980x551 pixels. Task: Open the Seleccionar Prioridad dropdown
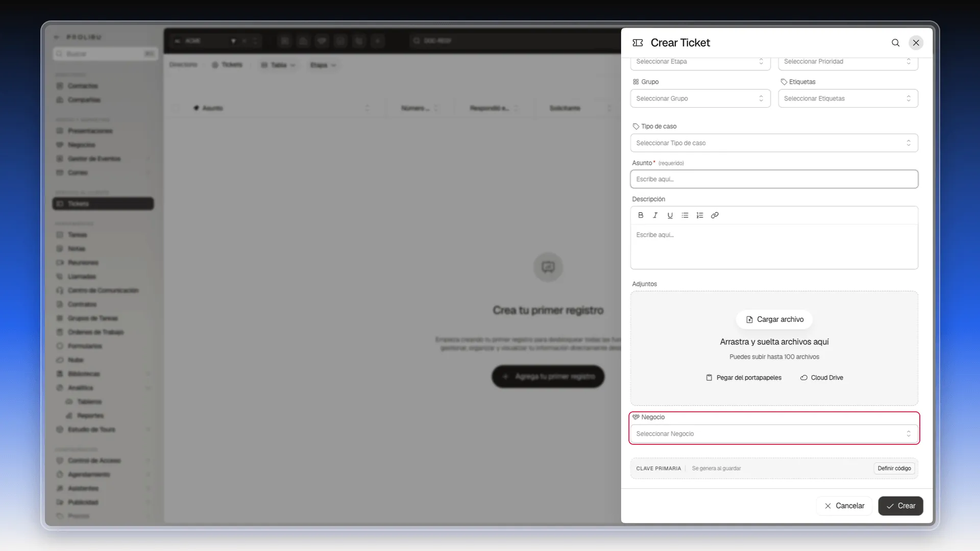pyautogui.click(x=848, y=62)
